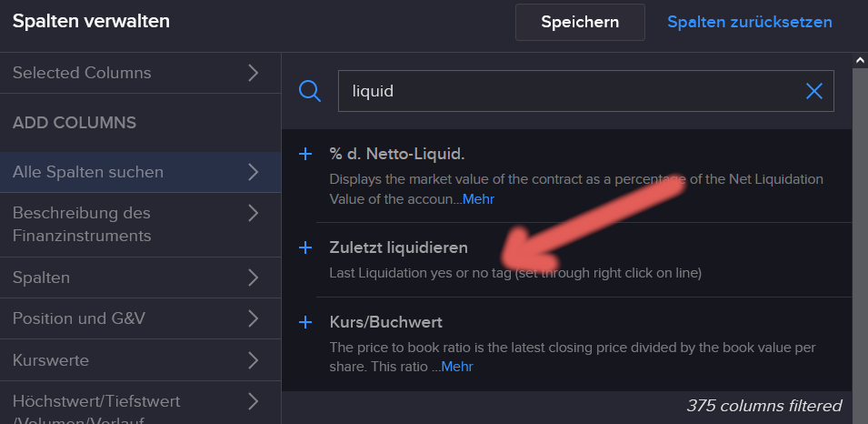Screen dimensions: 868x424
Task: Select the 'Zuletzt liquidieren' column title
Action: 398,247
